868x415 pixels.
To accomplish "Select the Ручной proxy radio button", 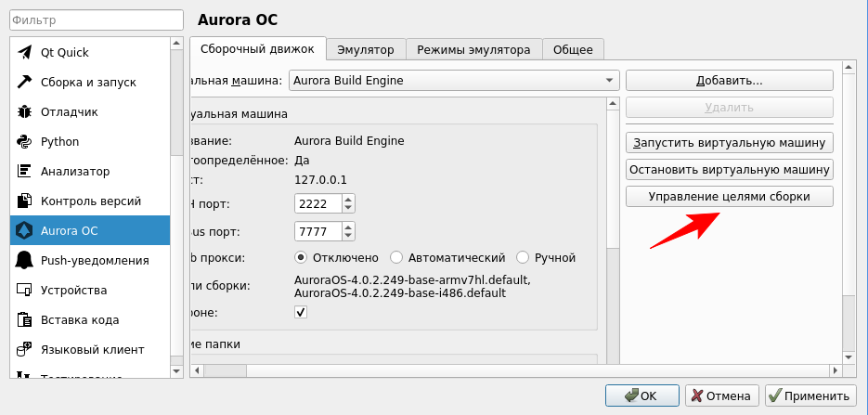I will (523, 257).
